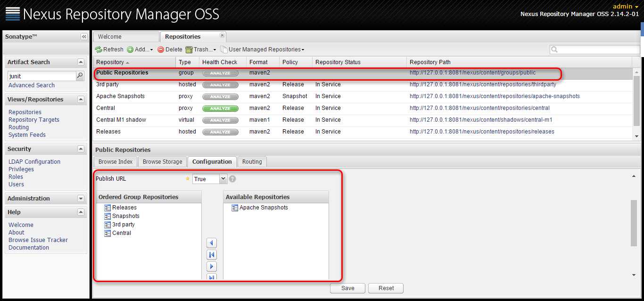Open the Roles link

coord(16,177)
